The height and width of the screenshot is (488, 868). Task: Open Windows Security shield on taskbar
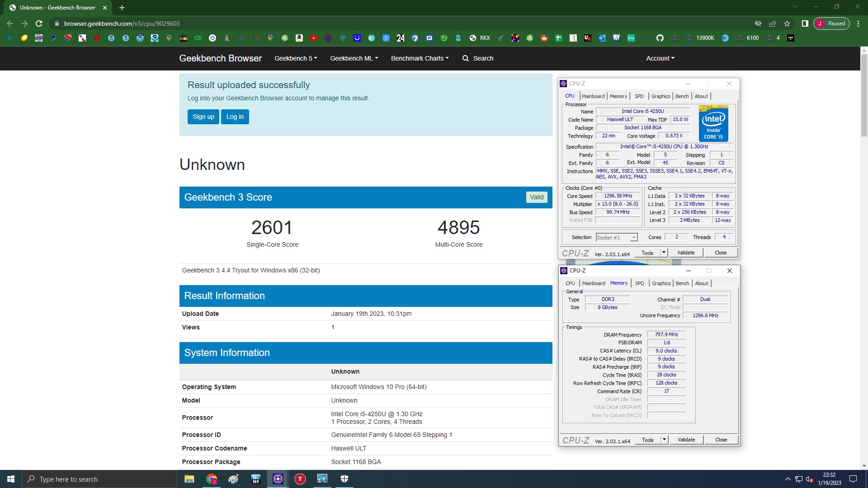click(x=344, y=479)
